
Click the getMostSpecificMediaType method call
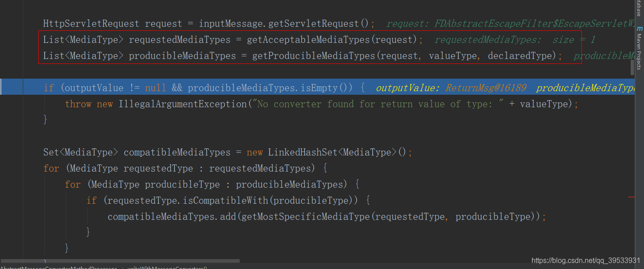tap(306, 217)
